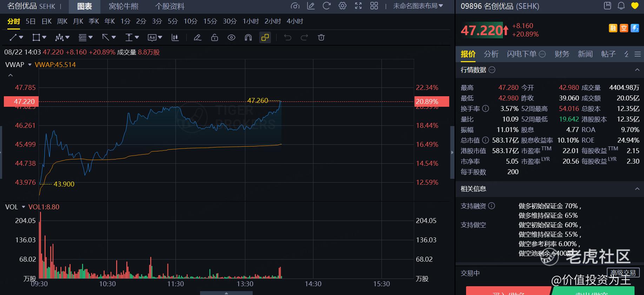Show the 总市值 info tooltip icon

coord(486,140)
